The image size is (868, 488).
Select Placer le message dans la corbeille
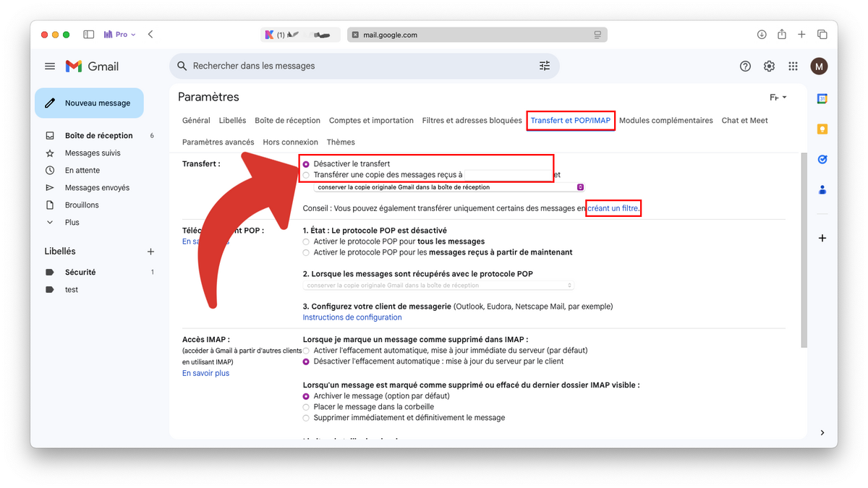pyautogui.click(x=306, y=407)
